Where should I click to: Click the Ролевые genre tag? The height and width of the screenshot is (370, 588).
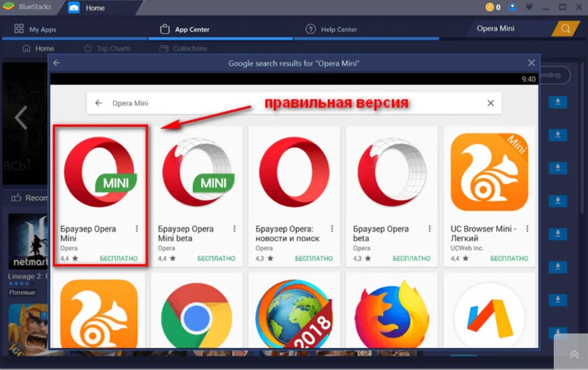click(x=22, y=292)
